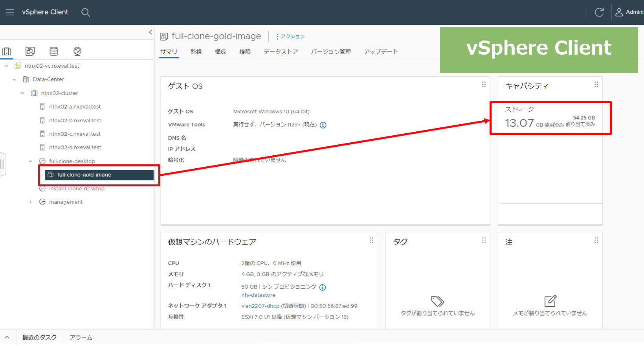The height and width of the screenshot is (346, 644).
Task: Switch to Storage inventory view
Action: 54,51
